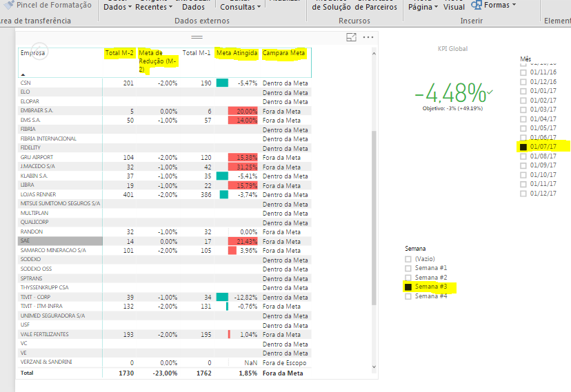This screenshot has width=571, height=392.
Task: Click the red 20,00% cell for EMBRAER
Action: tap(243, 111)
